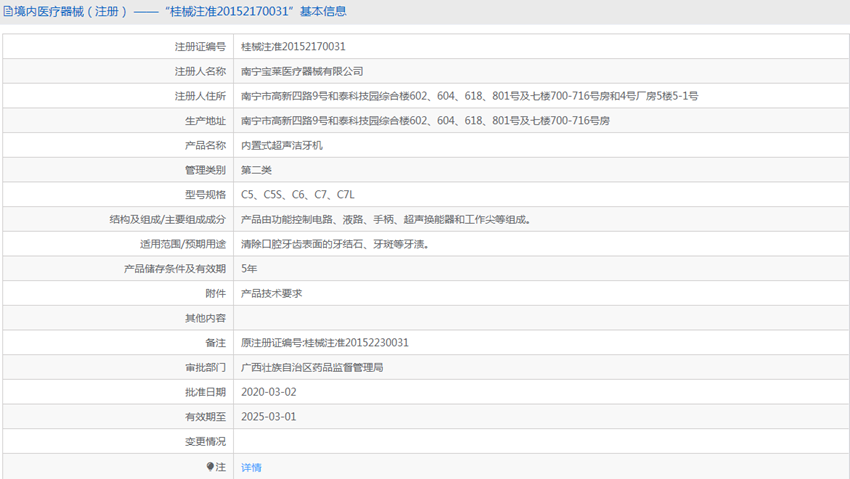Screen dimensions: 850x479
Task: Click the 管理类别 row label
Action: tap(205, 170)
